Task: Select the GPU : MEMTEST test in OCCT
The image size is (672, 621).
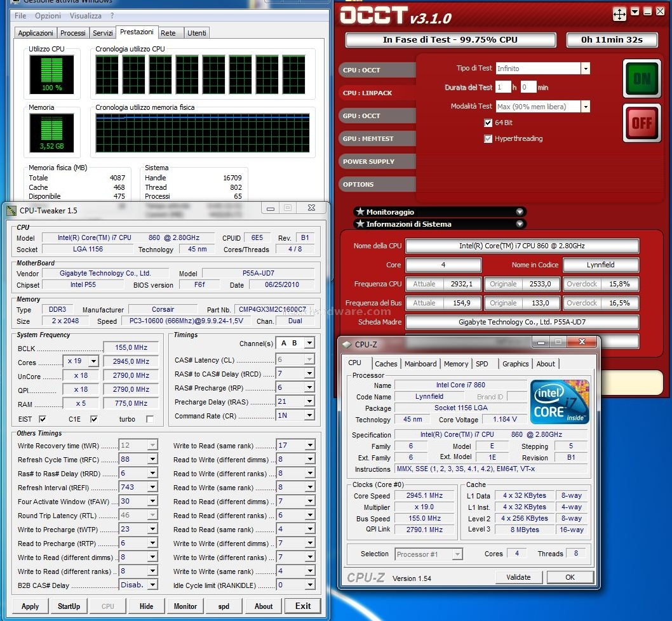Action: pos(377,139)
